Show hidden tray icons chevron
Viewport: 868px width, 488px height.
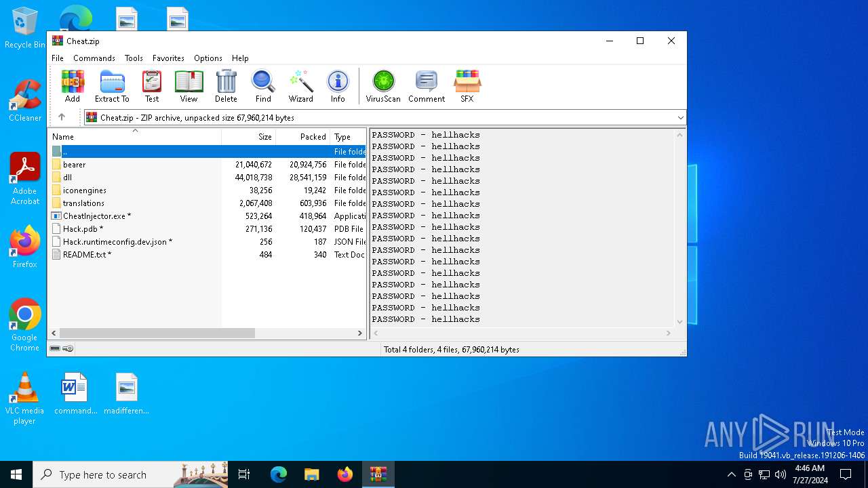pos(731,474)
